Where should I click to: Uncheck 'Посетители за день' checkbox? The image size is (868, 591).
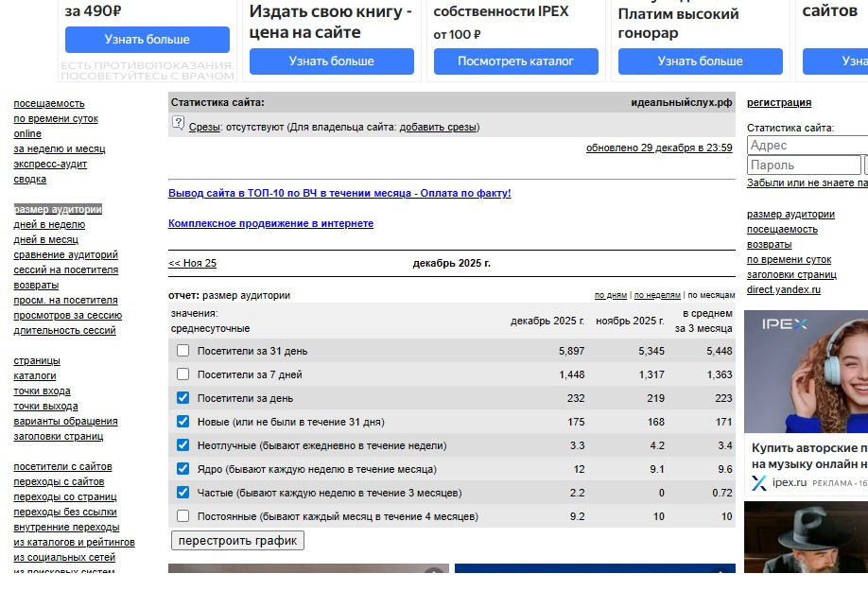pyautogui.click(x=183, y=398)
